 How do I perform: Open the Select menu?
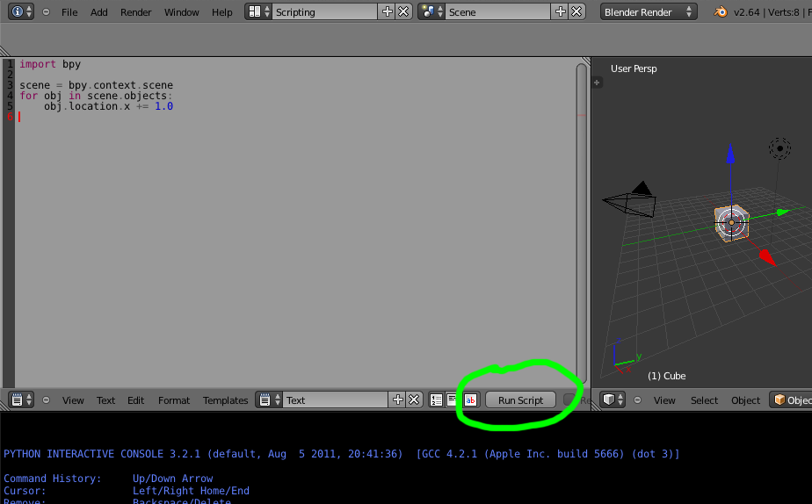click(704, 400)
